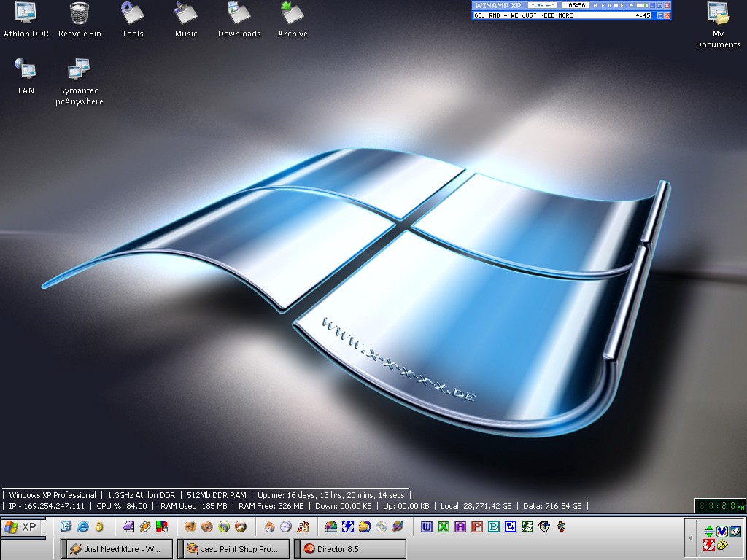
Task: Launch Internet Explorer from the quick launch bar
Action: (x=83, y=526)
